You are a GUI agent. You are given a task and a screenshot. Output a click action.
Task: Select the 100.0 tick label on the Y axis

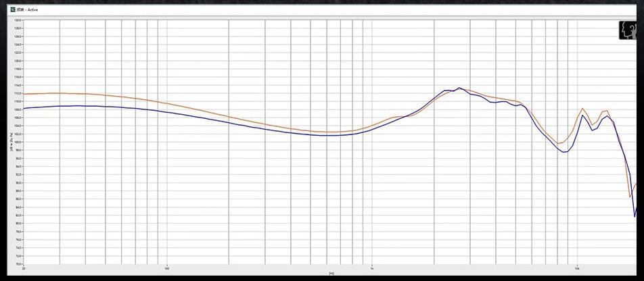[x=18, y=142]
